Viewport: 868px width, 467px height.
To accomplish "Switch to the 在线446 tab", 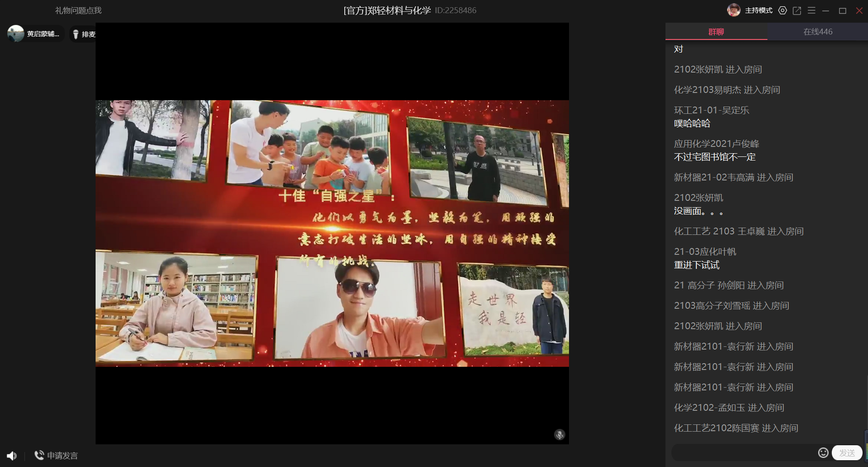I will pos(817,32).
